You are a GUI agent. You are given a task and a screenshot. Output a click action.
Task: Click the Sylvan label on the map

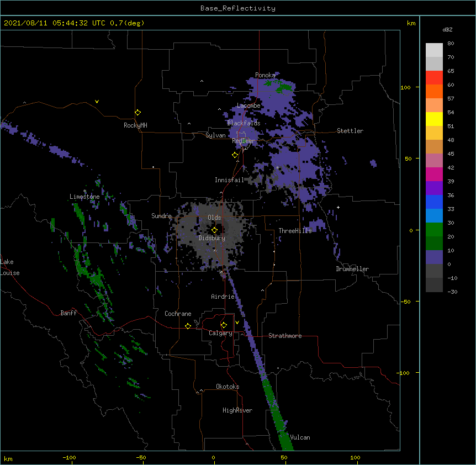(215, 135)
